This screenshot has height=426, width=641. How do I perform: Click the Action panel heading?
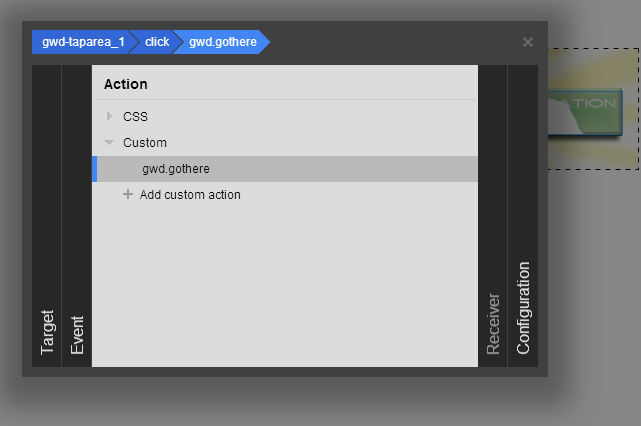pos(126,84)
